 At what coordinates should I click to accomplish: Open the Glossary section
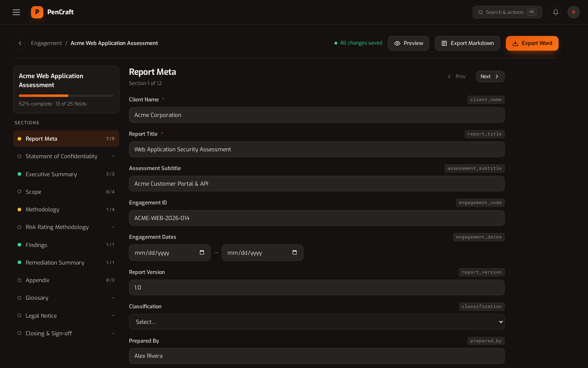tap(66, 298)
